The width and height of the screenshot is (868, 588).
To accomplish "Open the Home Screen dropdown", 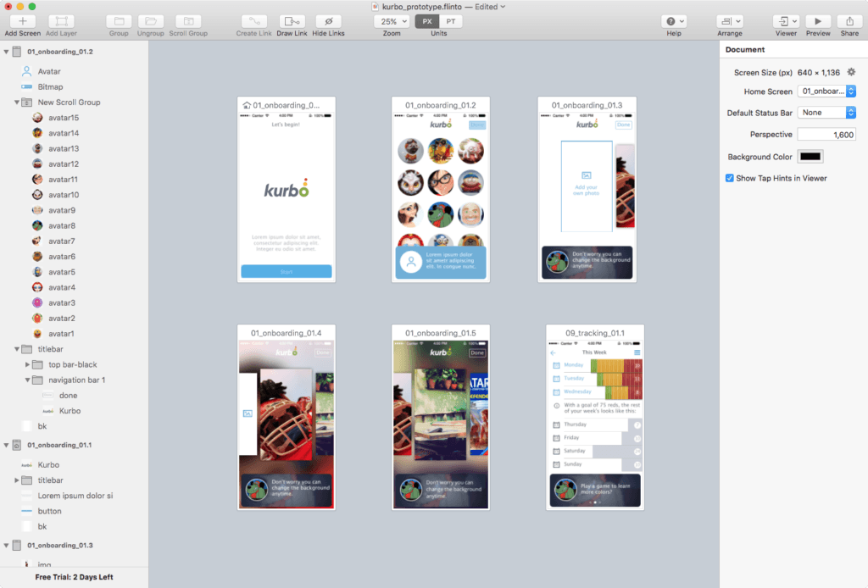I will (826, 91).
